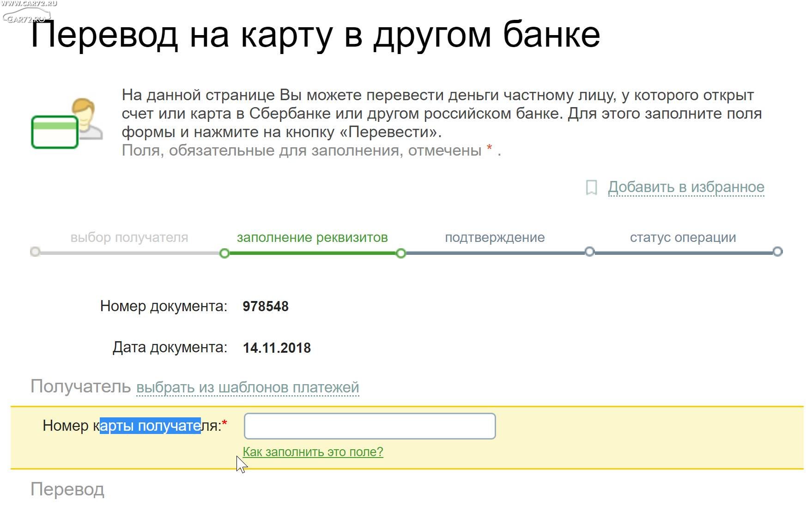Click the green circle ending заполнение реквизитов segment
Viewport: 812px width, 506px height.
point(401,253)
